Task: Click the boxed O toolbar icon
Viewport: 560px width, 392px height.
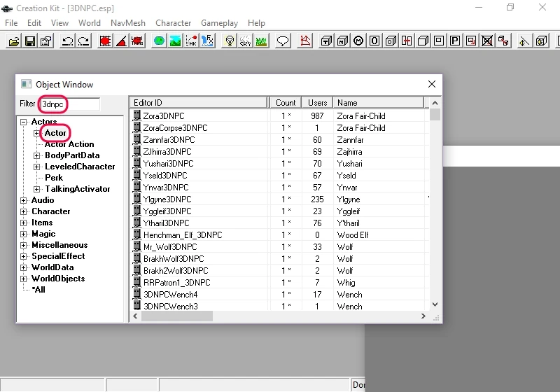Action: coord(374,41)
